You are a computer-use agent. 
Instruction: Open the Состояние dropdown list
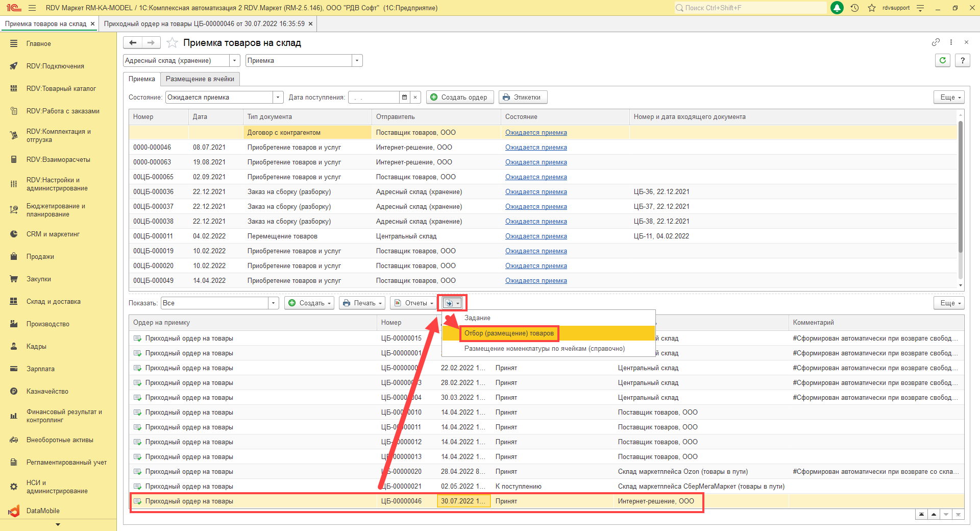click(x=278, y=97)
